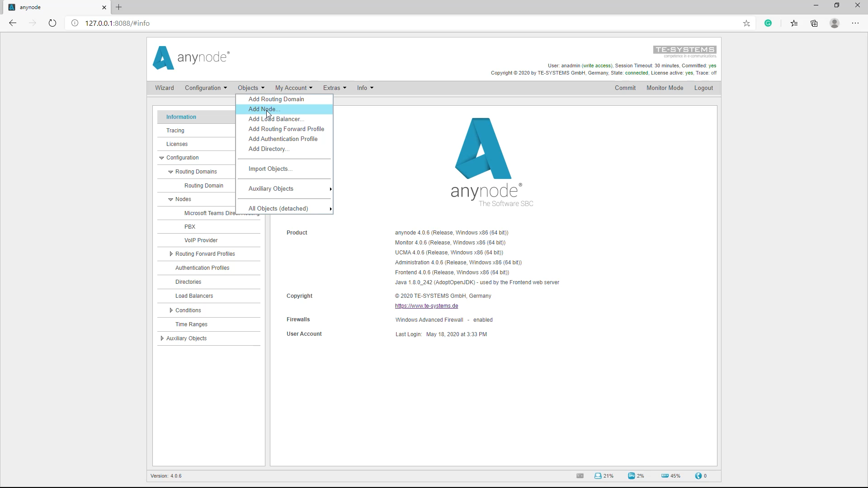Screen dimensions: 868x488
Task: Click Logout
Action: pyautogui.click(x=703, y=88)
